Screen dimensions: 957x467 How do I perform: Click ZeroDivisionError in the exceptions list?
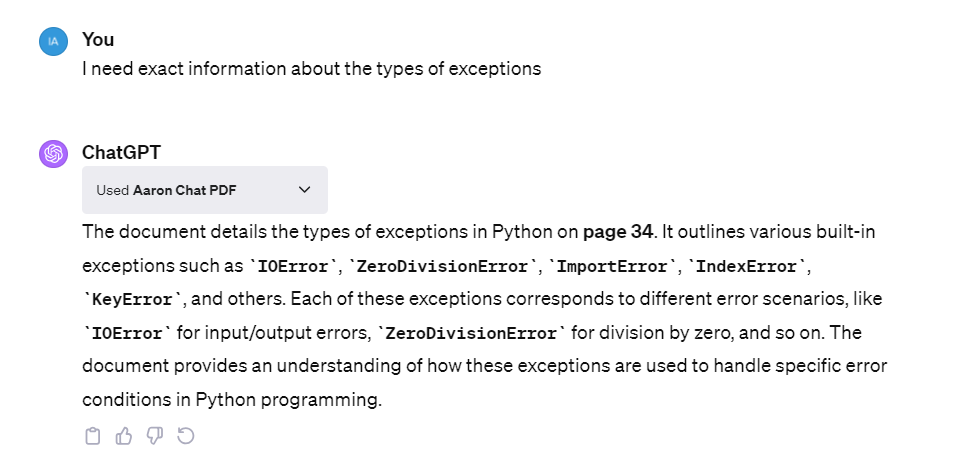[441, 267]
